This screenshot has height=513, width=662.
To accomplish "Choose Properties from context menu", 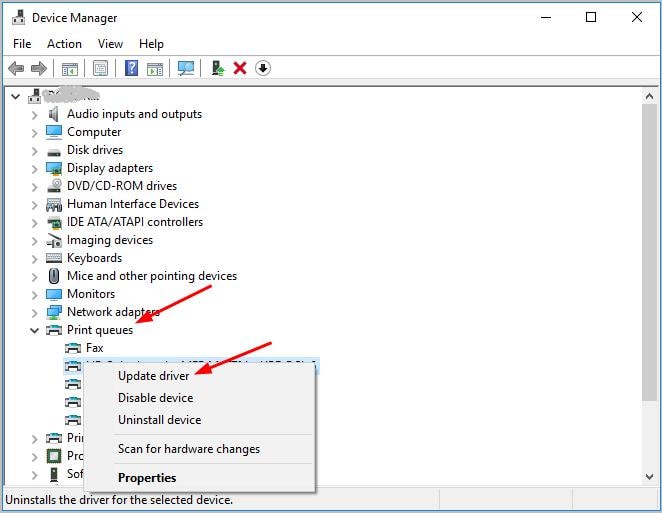I will [200, 478].
